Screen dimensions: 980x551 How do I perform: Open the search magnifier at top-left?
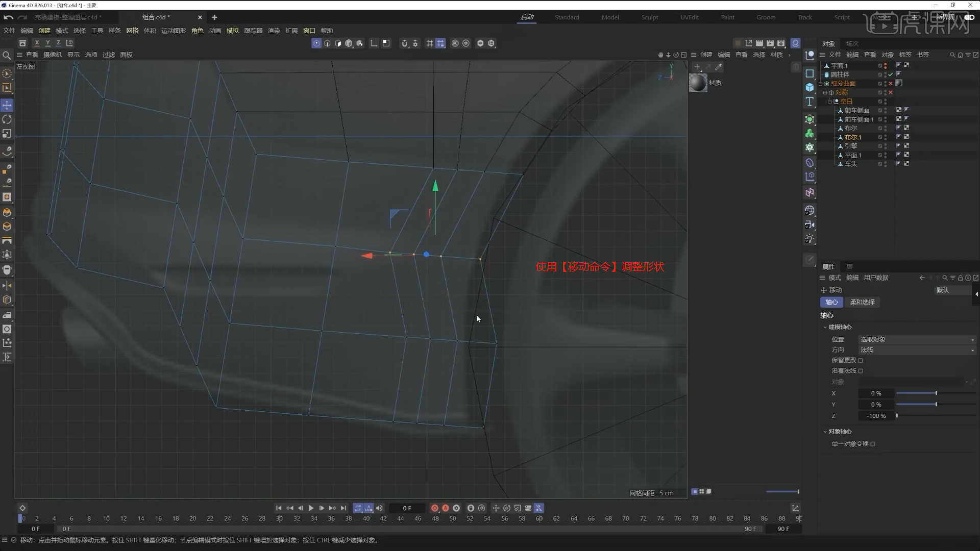[7, 55]
